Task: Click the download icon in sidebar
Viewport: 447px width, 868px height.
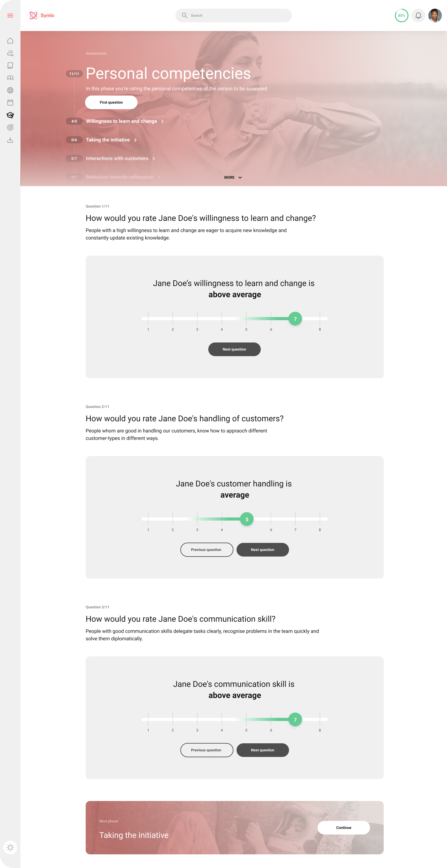Action: point(10,140)
